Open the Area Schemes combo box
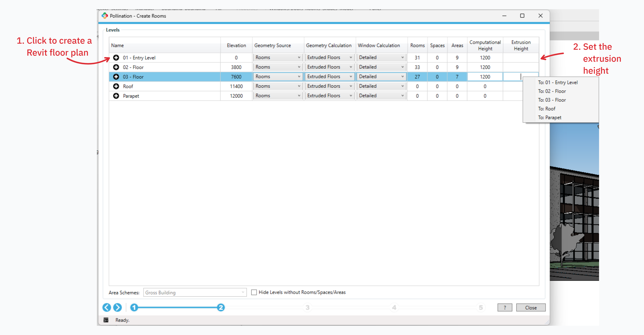The height and width of the screenshot is (335, 644). (195, 293)
